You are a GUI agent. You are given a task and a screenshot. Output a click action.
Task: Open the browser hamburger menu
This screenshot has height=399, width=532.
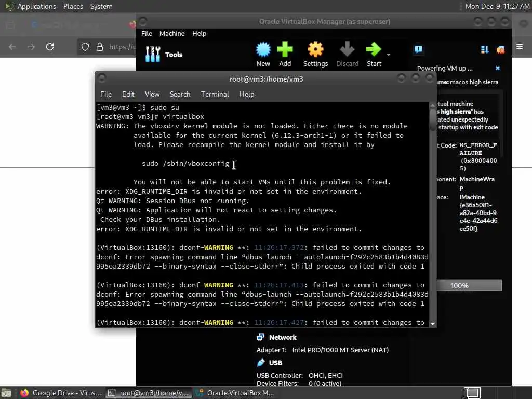point(520,46)
